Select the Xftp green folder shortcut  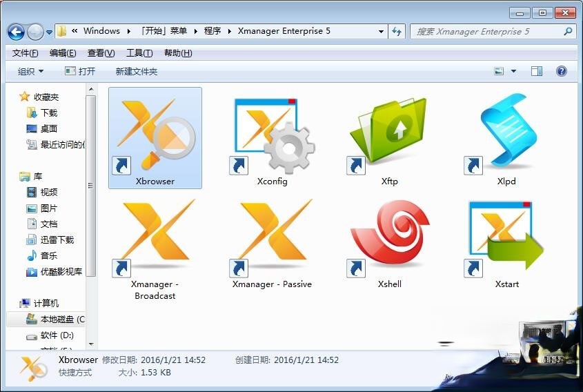389,138
